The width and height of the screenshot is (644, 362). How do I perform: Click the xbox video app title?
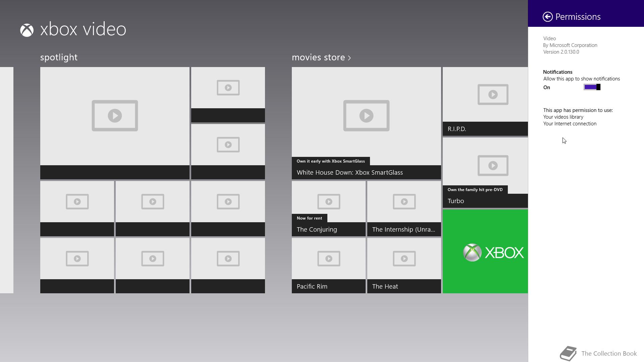coord(83,29)
